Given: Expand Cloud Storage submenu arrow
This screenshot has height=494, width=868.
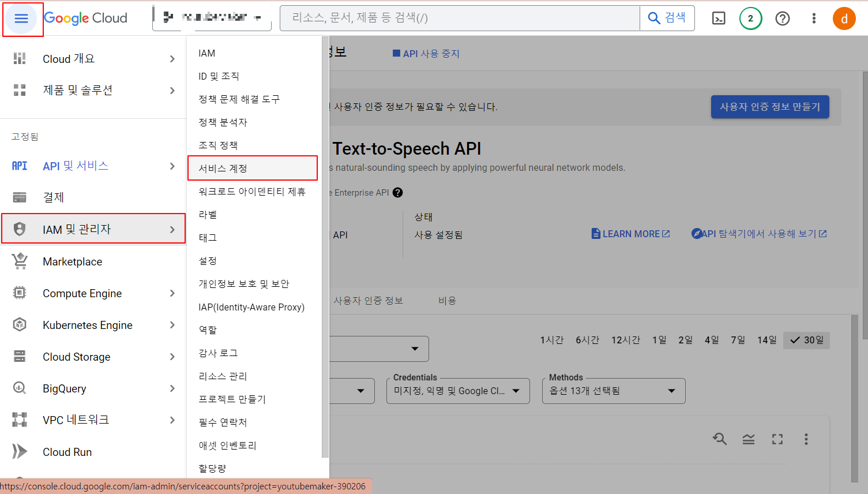Looking at the screenshot, I should click(x=172, y=357).
